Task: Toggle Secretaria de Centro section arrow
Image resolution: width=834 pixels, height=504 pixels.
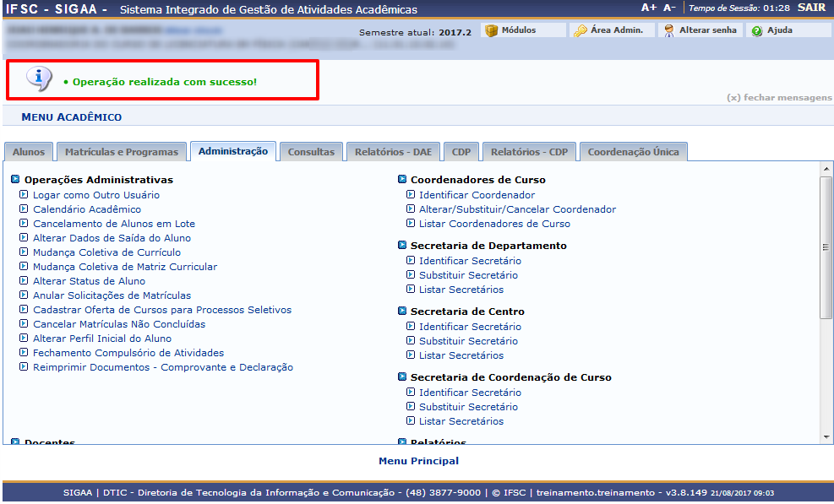Action: coord(402,312)
